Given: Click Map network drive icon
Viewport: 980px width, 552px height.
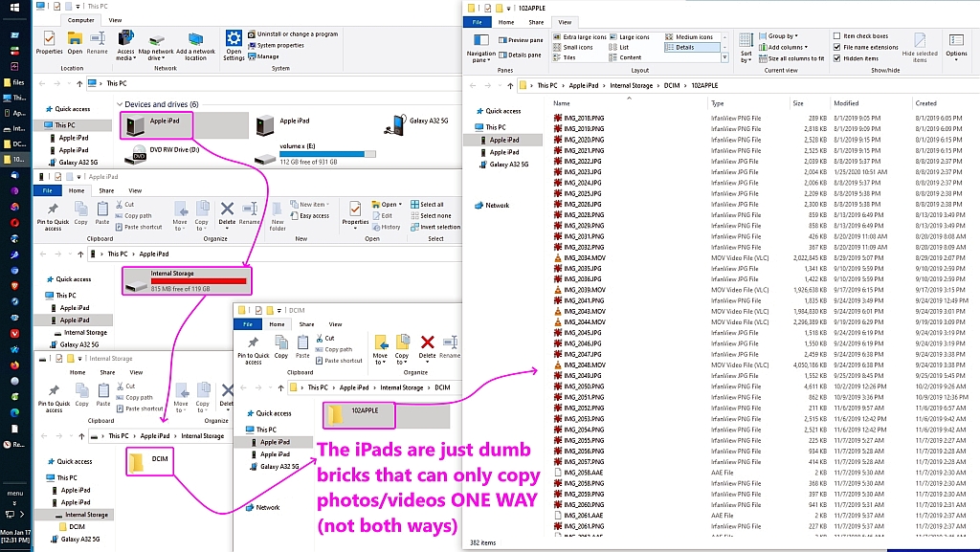Looking at the screenshot, I should [x=156, y=40].
